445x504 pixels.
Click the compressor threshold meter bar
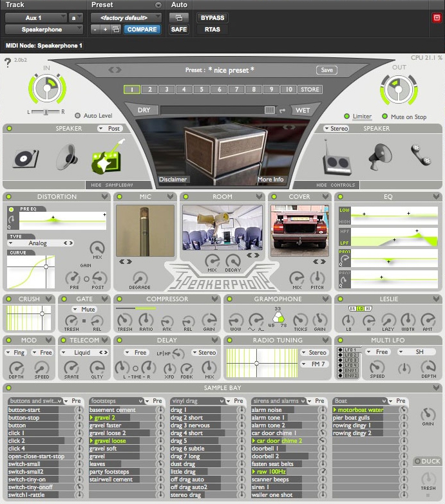coord(136,308)
